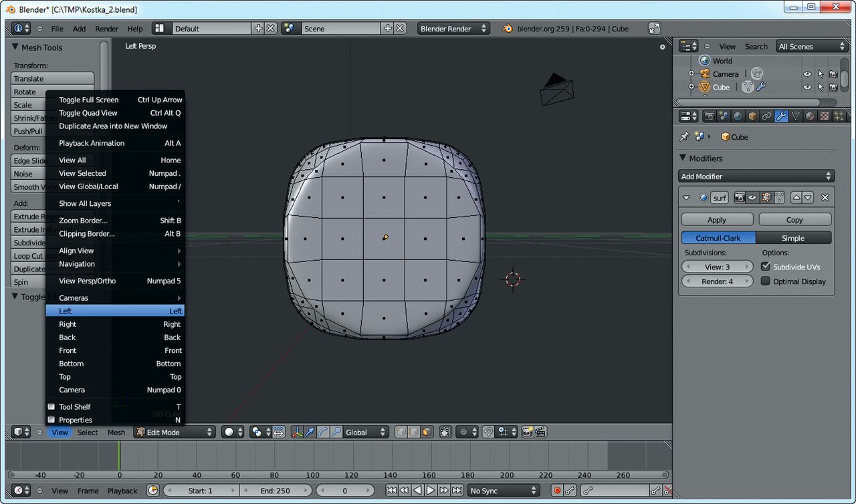Add a new screen layout with plus icon
856x504 pixels.
[259, 28]
